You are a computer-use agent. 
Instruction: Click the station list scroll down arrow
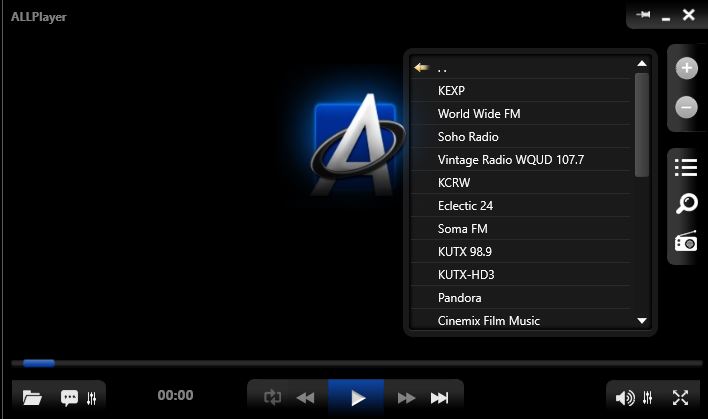click(642, 321)
